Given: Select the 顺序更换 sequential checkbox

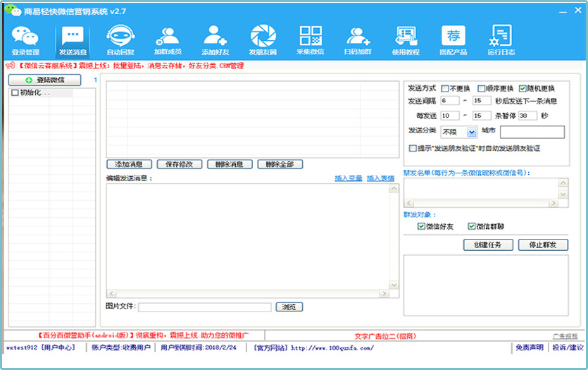Looking at the screenshot, I should (481, 89).
